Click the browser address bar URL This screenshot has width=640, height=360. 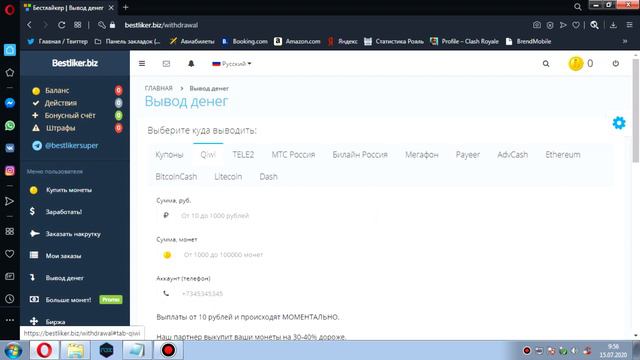161,25
